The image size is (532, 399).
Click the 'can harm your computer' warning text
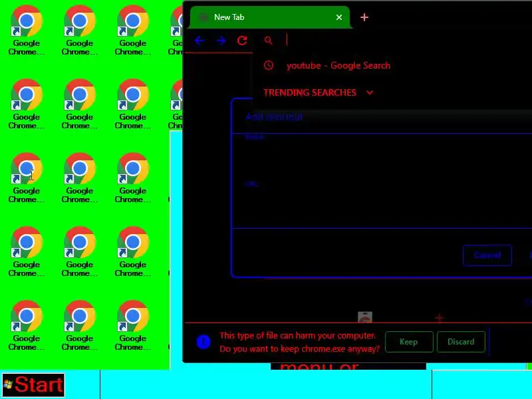[297, 336]
